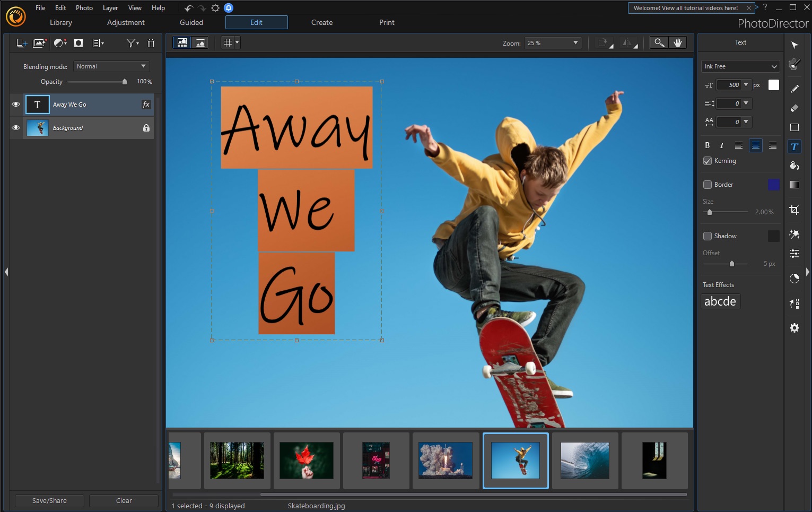This screenshot has height=512, width=812.
Task: Select the Eraser tool in right toolbar
Action: [x=794, y=108]
